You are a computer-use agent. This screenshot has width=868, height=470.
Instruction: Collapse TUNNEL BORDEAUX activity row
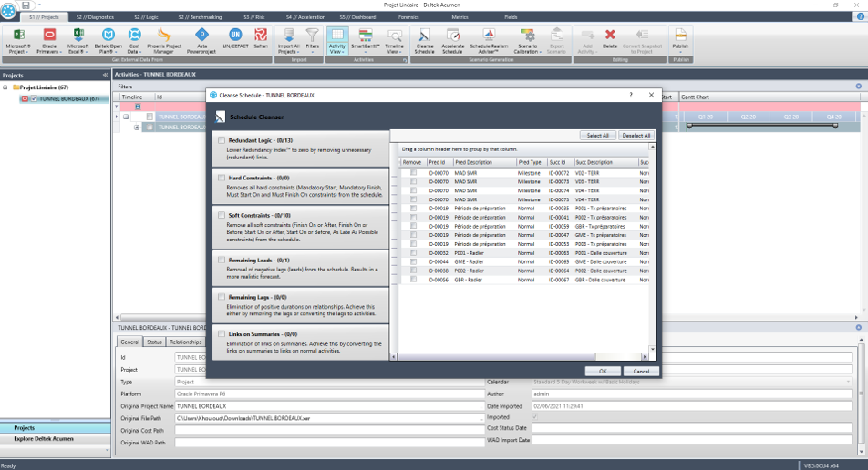coord(126,117)
